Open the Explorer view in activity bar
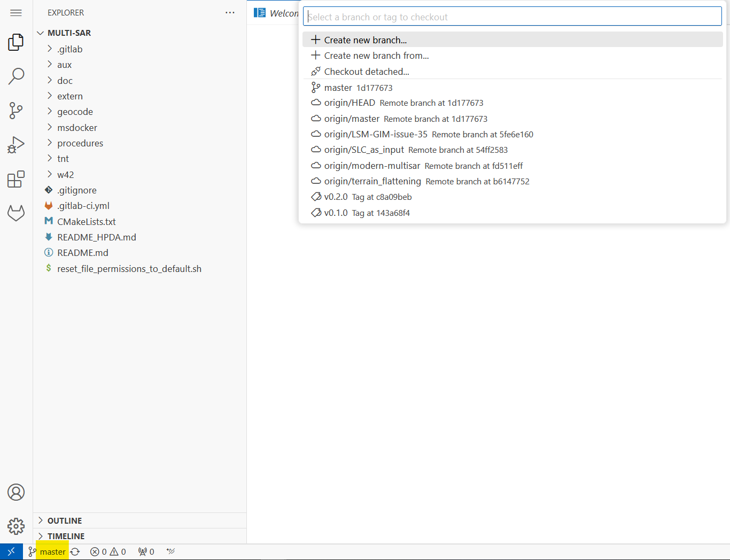Screen dimensions: 730x560 pyautogui.click(x=16, y=42)
